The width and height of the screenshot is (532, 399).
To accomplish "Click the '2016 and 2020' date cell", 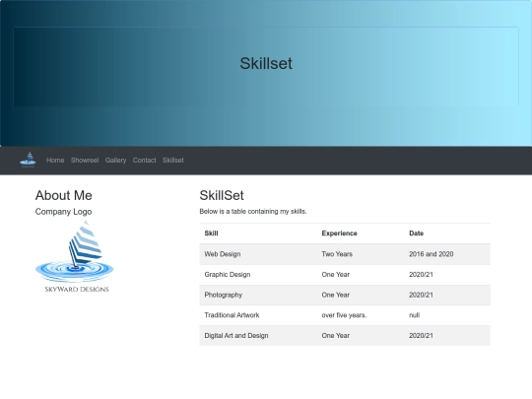I will tap(447, 254).
